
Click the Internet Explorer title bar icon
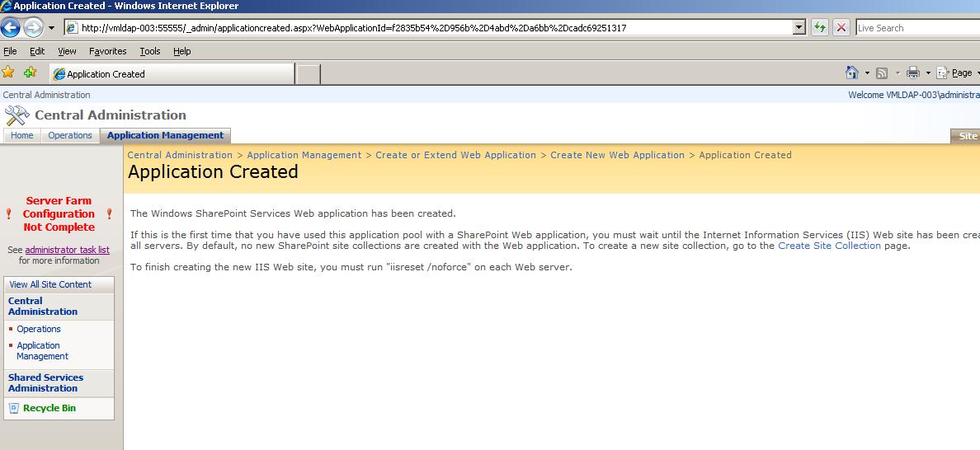click(7, 6)
